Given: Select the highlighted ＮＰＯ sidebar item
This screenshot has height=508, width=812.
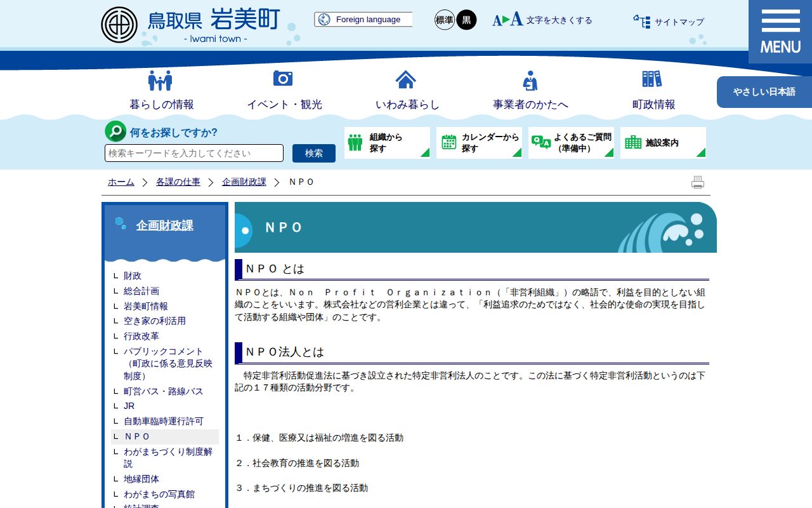Looking at the screenshot, I should click(165, 437).
